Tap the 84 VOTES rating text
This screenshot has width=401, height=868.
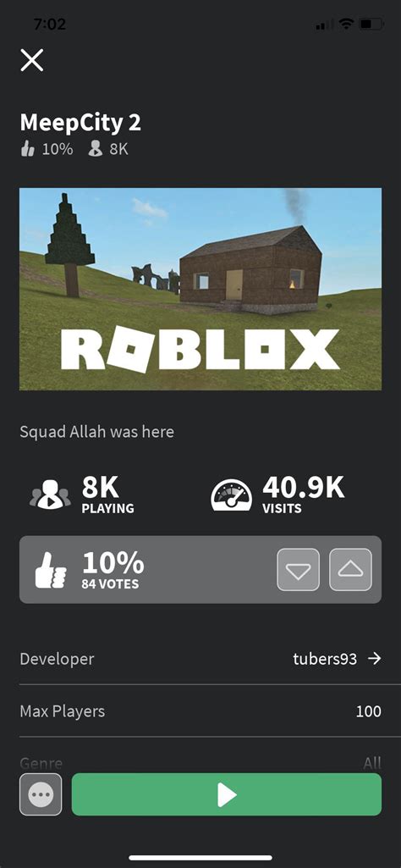click(110, 584)
